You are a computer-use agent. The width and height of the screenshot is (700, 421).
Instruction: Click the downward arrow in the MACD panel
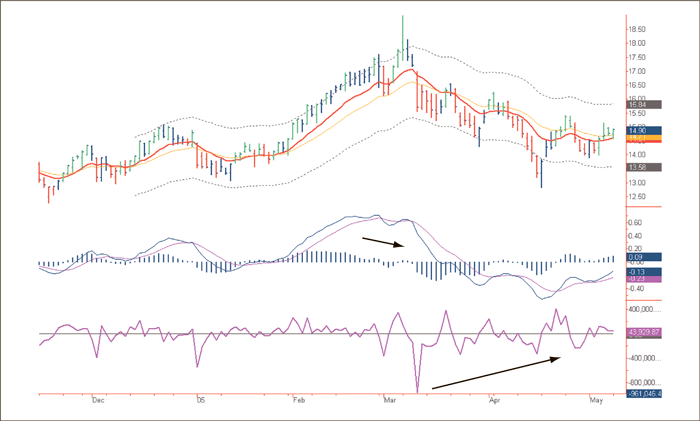382,242
